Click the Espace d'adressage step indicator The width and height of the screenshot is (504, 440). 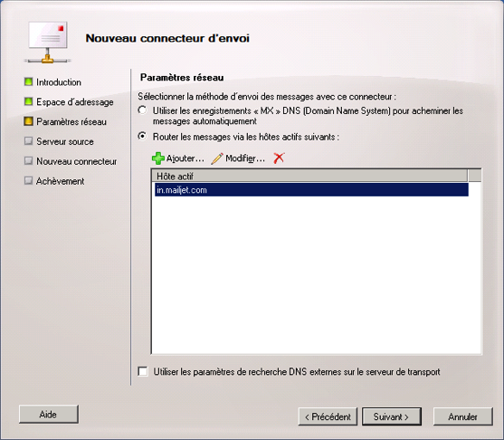point(28,101)
